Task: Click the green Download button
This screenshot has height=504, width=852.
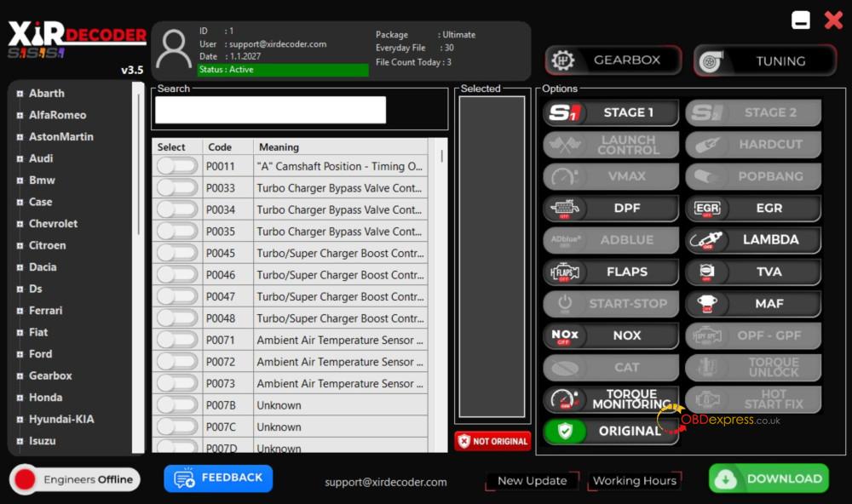Action: [769, 478]
